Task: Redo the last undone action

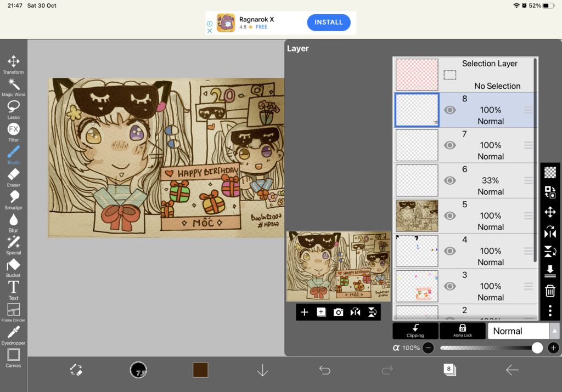Action: [x=387, y=370]
